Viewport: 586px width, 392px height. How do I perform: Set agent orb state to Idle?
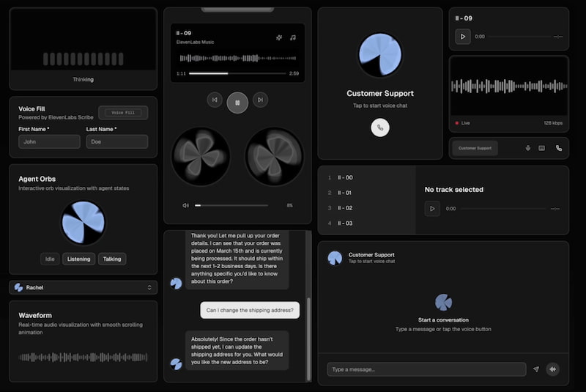click(x=50, y=259)
